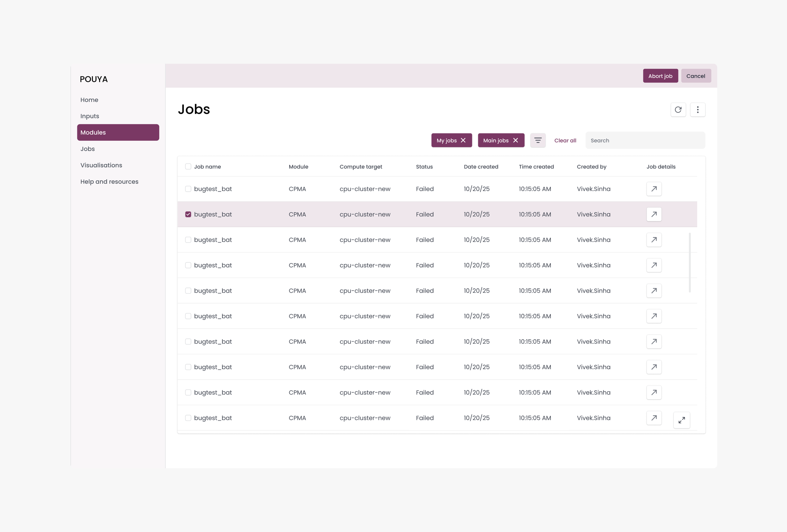Expand the table with the fullscreen icon
The image size is (787, 532).
coord(682,420)
